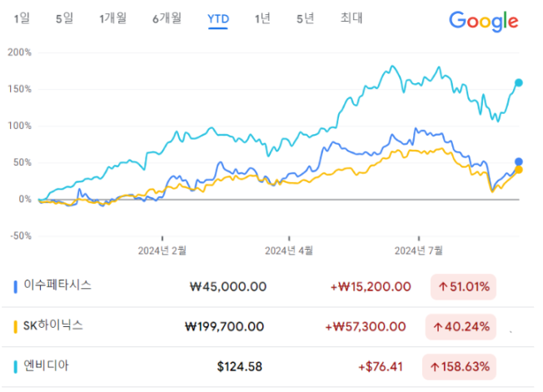This screenshot has height=392, width=543.
Task: Click the ₩199,700.00 price value
Action: tap(224, 326)
